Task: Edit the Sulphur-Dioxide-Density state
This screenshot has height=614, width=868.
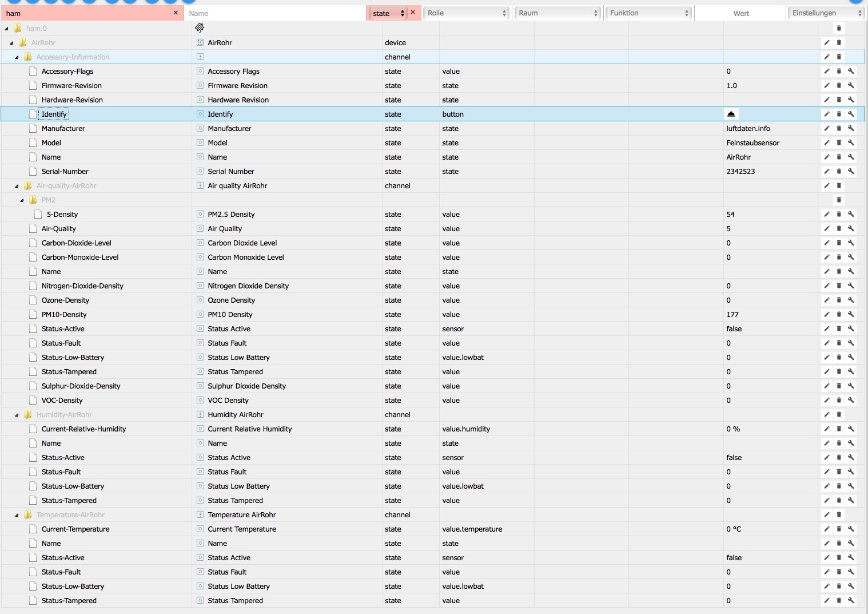Action: 827,386
